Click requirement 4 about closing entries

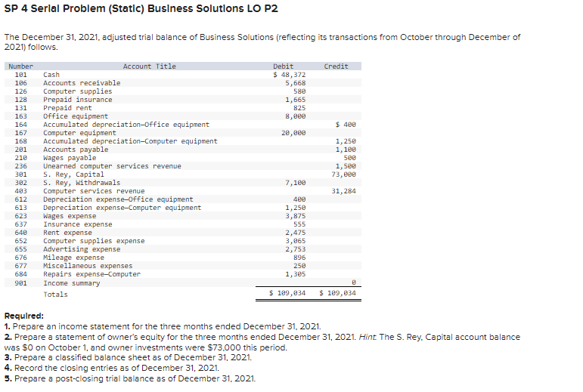pyautogui.click(x=112, y=369)
